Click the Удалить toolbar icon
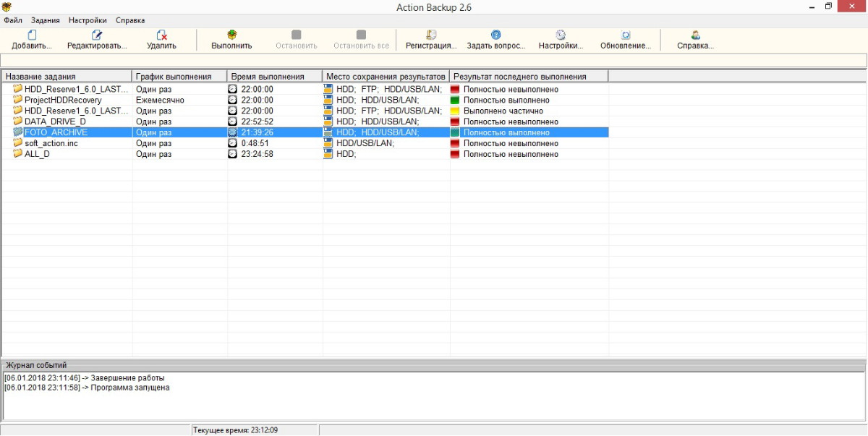The height and width of the screenshot is (436, 868). 161,35
